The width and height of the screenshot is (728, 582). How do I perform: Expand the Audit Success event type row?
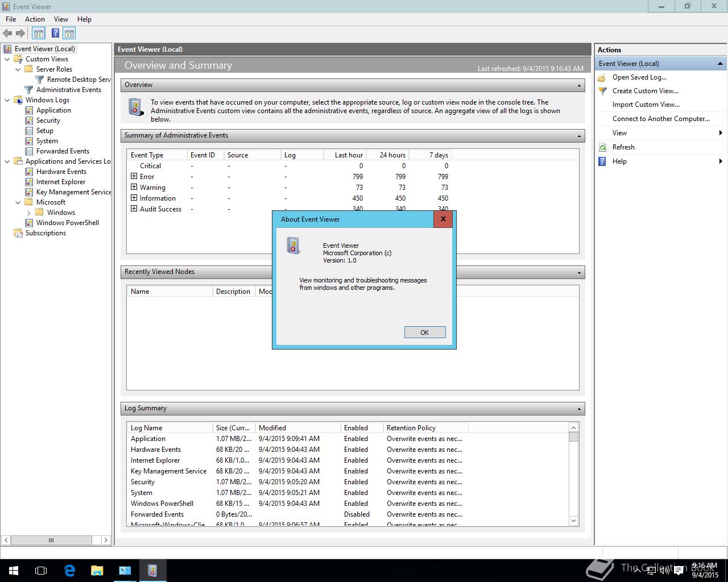[134, 209]
